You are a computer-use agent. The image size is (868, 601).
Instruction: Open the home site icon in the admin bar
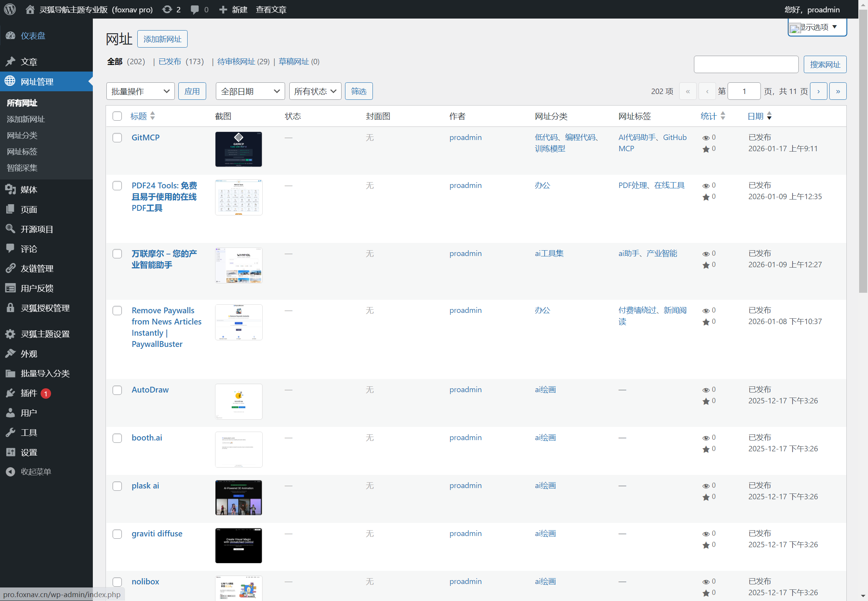30,9
